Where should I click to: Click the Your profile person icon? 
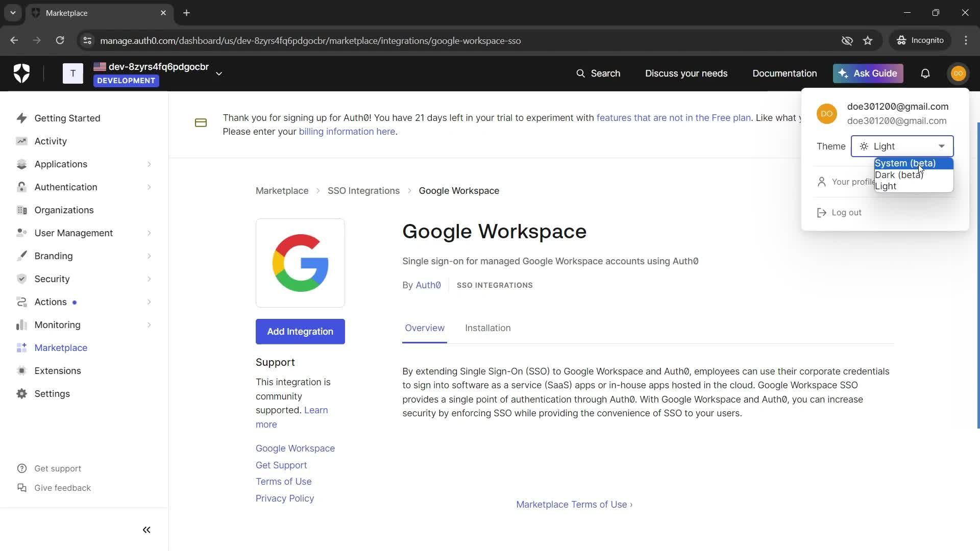[x=821, y=182]
